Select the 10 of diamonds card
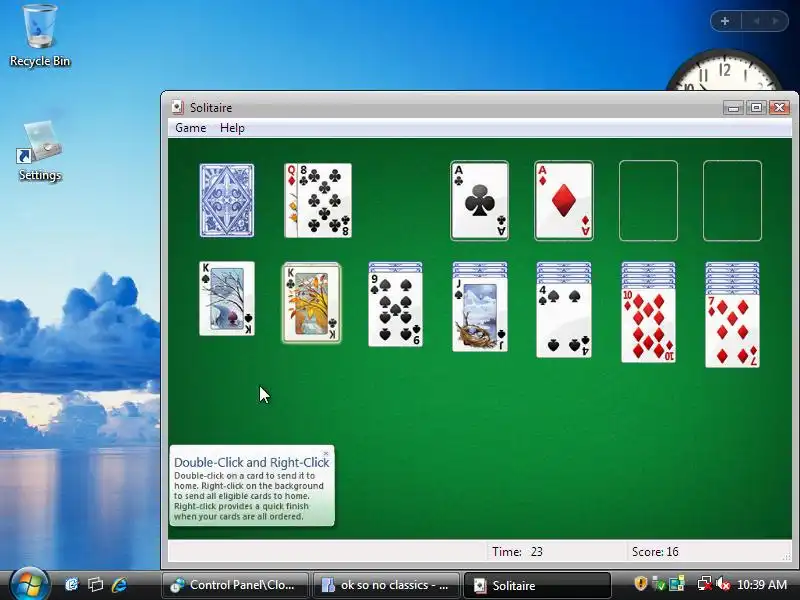The width and height of the screenshot is (800, 600). [648, 326]
